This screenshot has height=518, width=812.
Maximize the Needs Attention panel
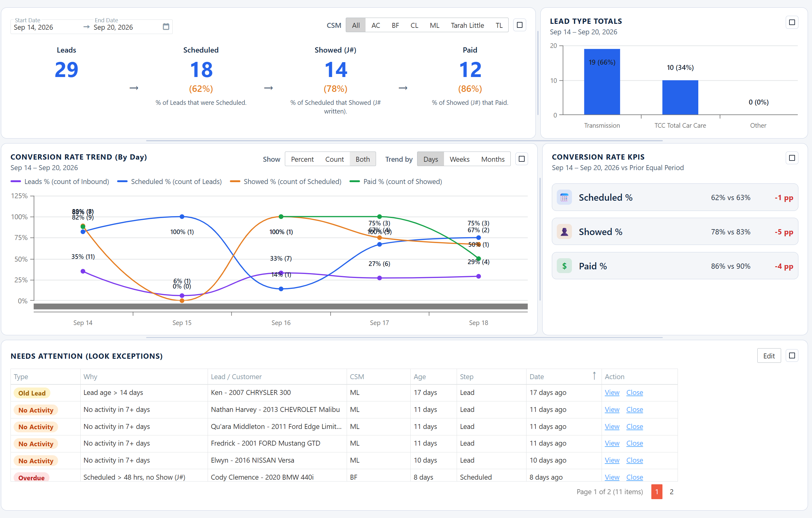click(792, 356)
